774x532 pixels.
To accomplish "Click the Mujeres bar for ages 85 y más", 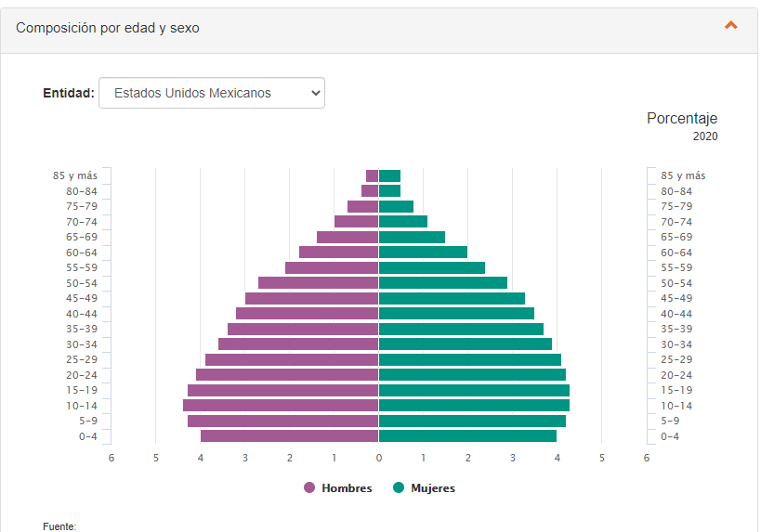I will click(x=389, y=175).
